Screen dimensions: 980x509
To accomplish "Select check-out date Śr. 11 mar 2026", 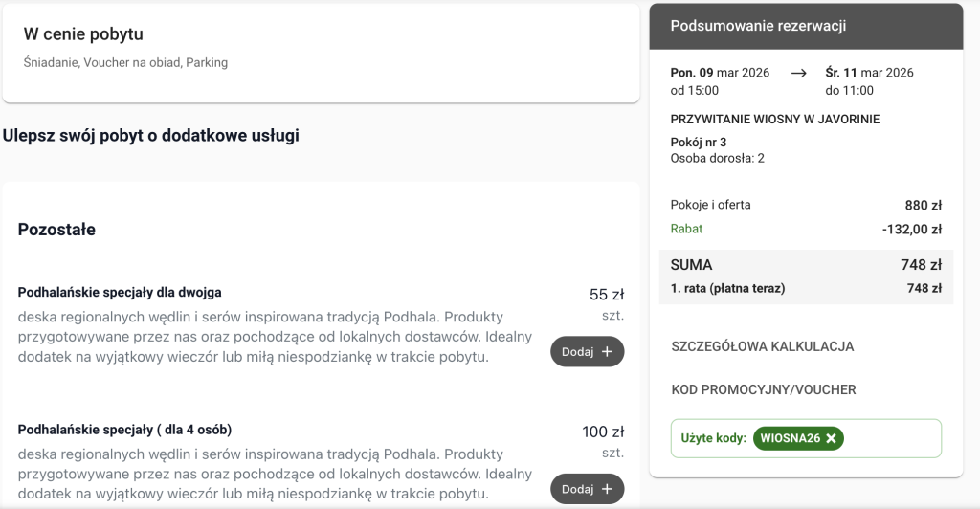I will click(869, 73).
